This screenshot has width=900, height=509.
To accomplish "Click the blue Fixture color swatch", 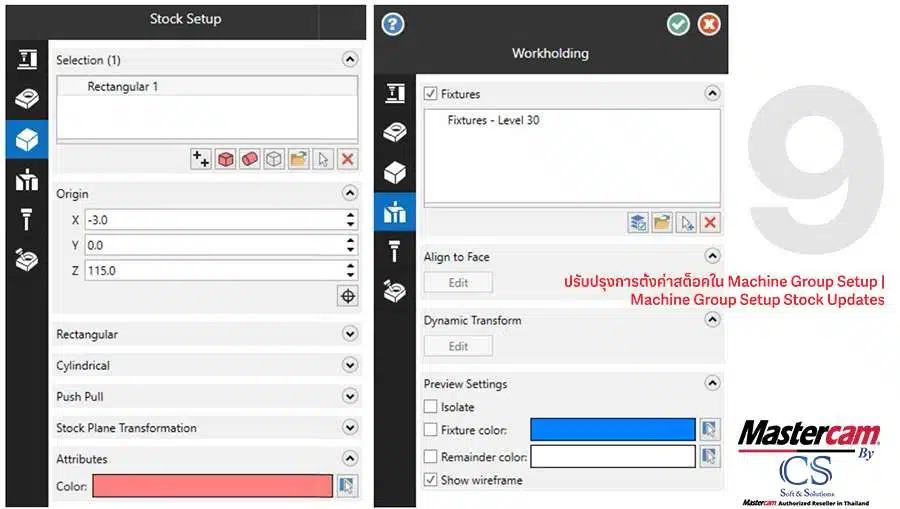I will click(x=612, y=429).
